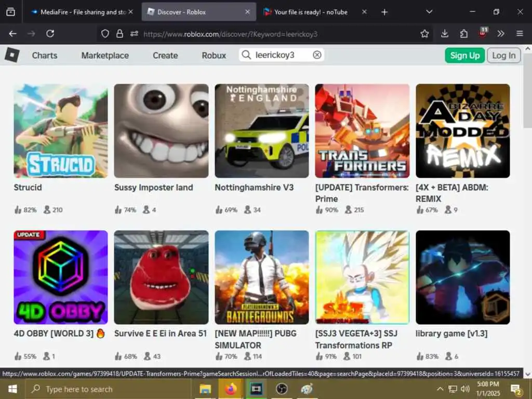Click the [4X + BETA] ABDM: REMIX title
The height and width of the screenshot is (399, 532).
[x=452, y=193]
